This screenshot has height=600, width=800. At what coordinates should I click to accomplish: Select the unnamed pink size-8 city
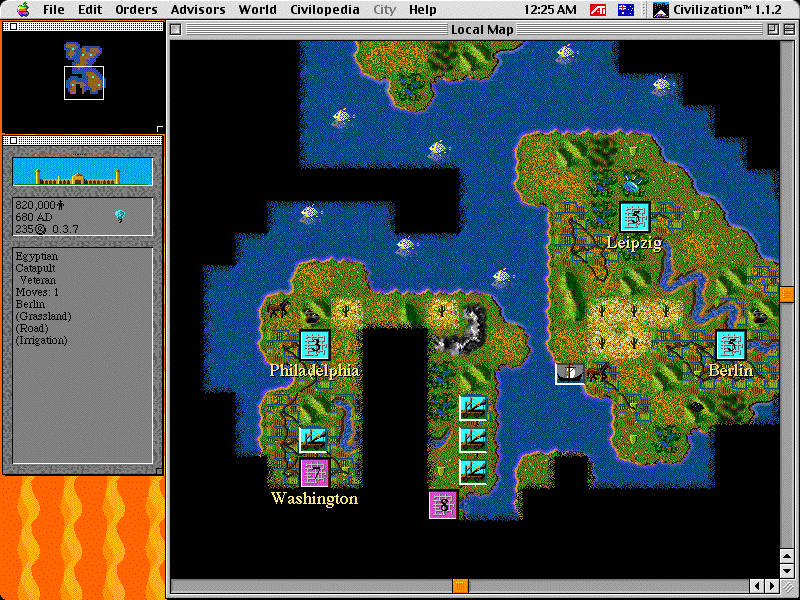pyautogui.click(x=443, y=505)
